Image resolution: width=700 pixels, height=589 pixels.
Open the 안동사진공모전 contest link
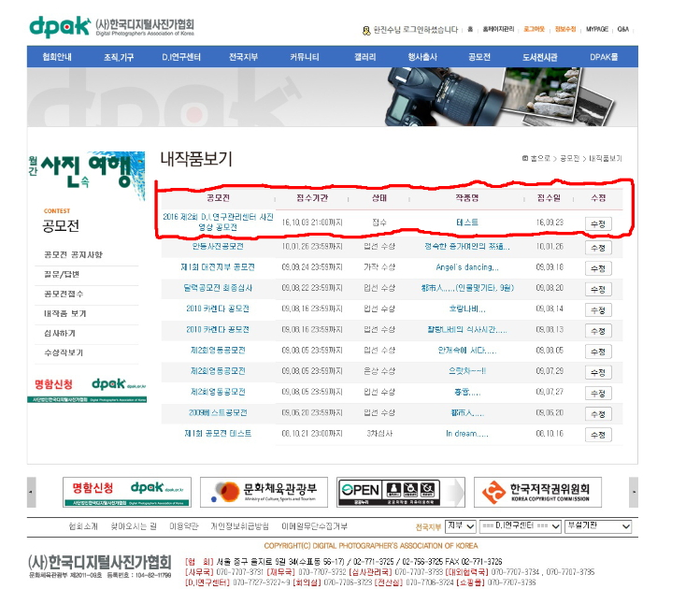217,247
